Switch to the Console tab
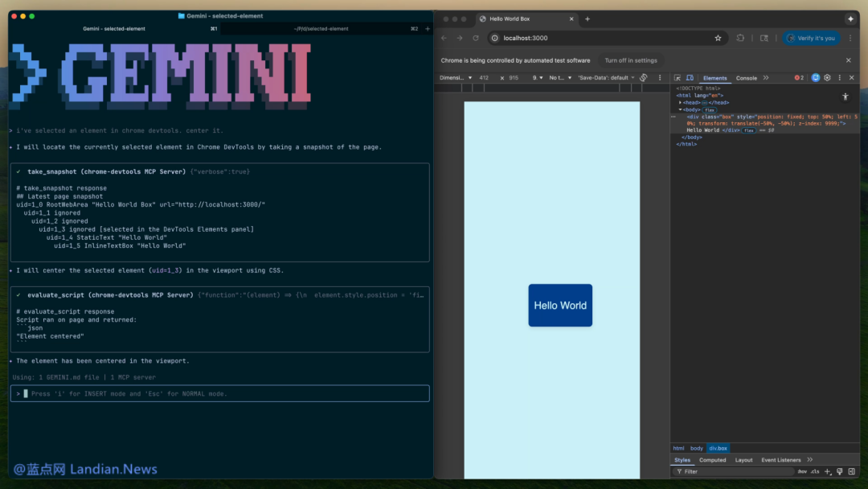 (x=747, y=78)
